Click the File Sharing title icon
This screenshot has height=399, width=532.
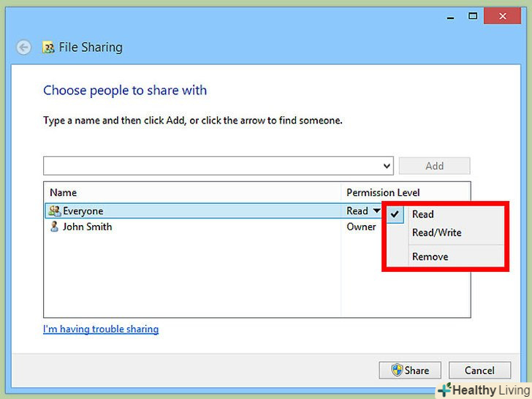click(48, 47)
